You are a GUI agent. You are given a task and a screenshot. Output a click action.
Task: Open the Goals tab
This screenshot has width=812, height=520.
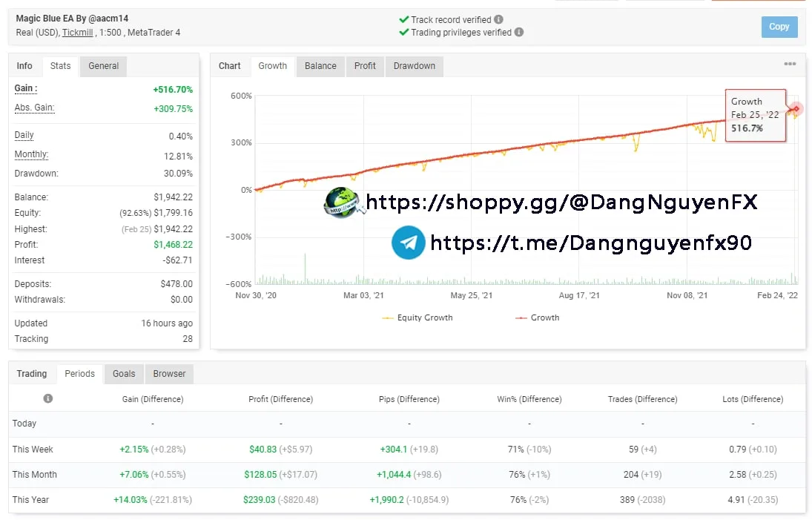pyautogui.click(x=124, y=373)
